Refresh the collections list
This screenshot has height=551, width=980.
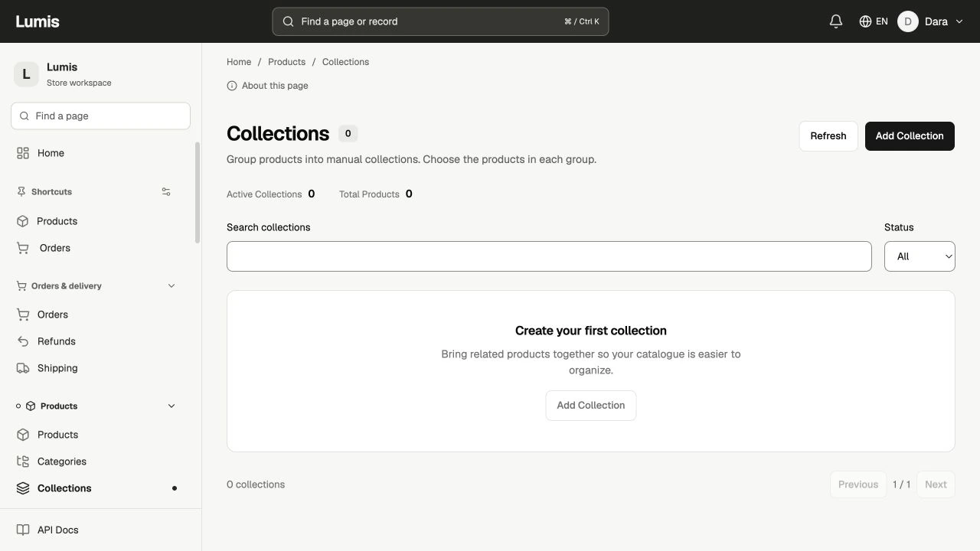click(x=828, y=136)
